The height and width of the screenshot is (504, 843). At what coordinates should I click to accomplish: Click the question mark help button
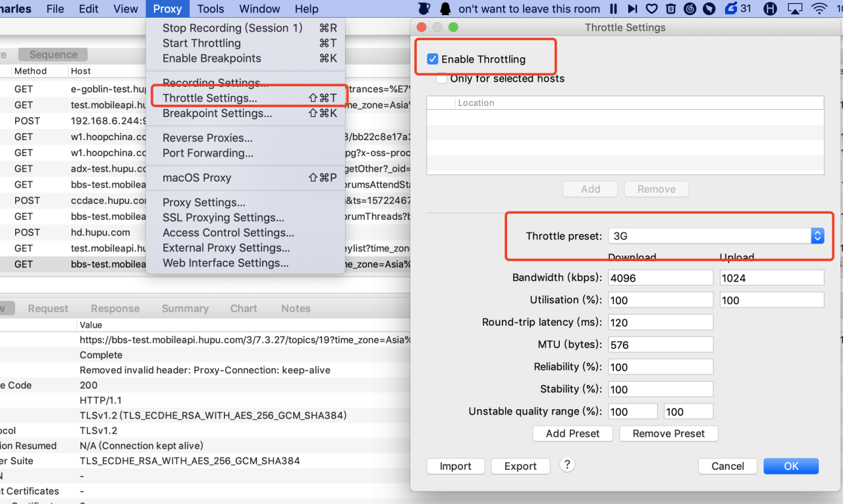coord(567,465)
